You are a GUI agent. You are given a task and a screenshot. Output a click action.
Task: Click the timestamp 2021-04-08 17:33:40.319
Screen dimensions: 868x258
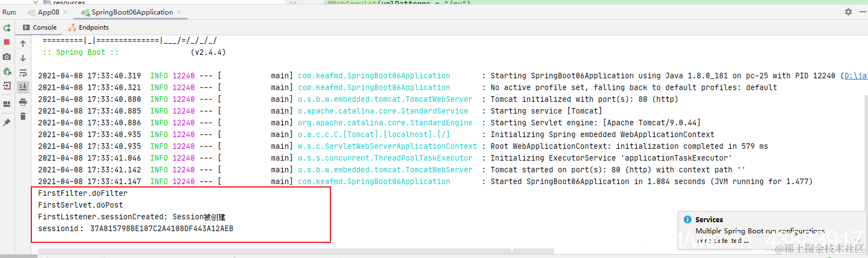[90, 76]
